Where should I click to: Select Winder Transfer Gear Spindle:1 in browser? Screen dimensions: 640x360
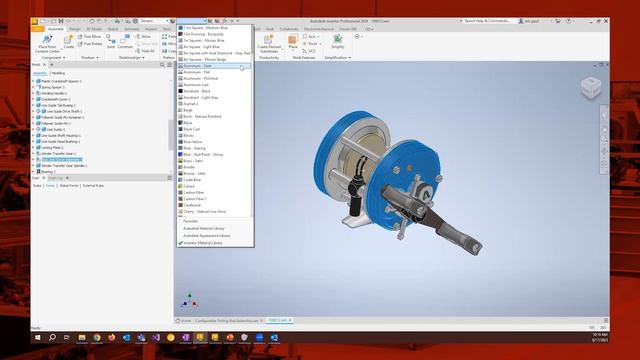[64, 166]
